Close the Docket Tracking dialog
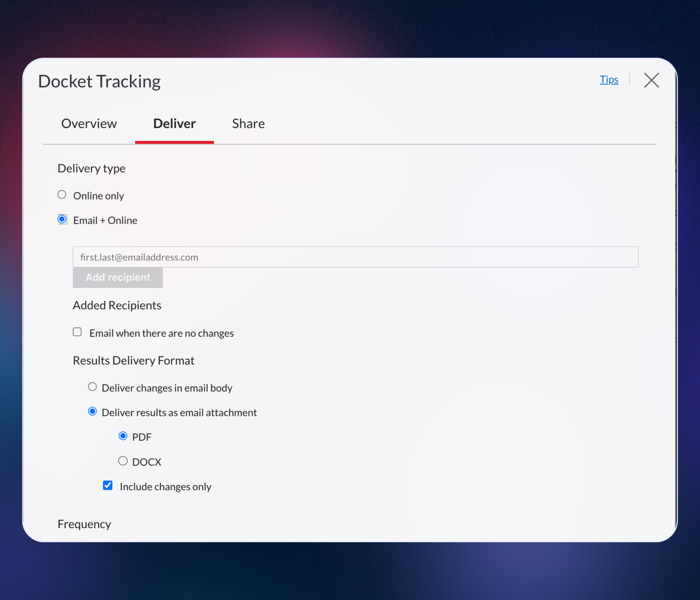700x600 pixels. (x=651, y=80)
